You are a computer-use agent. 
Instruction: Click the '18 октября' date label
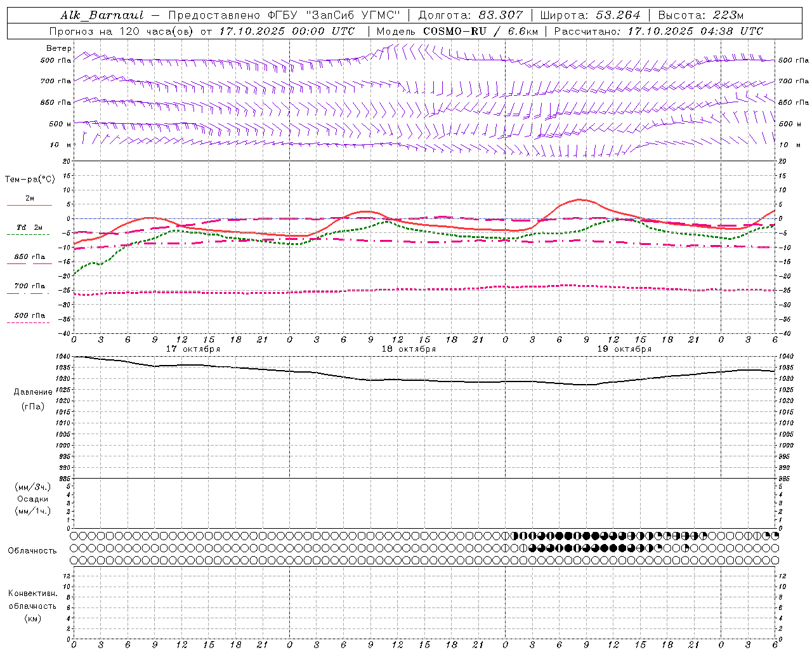[409, 349]
